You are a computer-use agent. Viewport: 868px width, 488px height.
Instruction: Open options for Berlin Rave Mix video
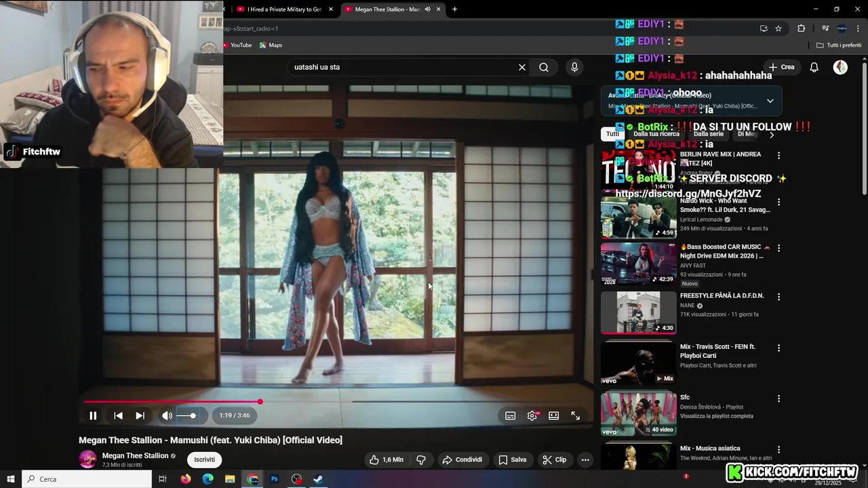pos(778,155)
